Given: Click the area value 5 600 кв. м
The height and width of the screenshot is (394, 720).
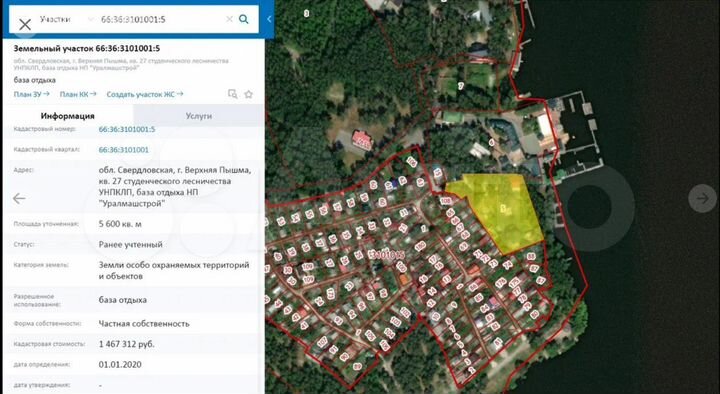Looking at the screenshot, I should (x=120, y=224).
